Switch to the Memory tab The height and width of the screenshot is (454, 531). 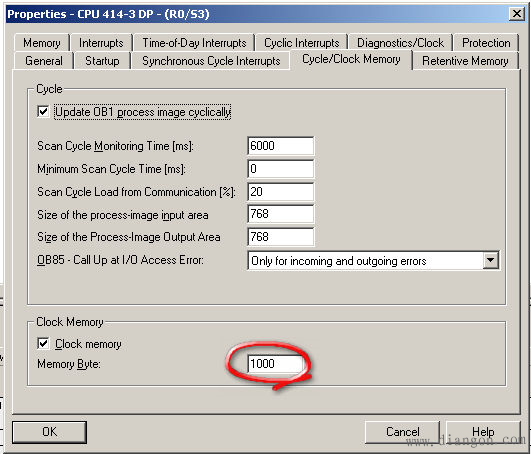click(x=42, y=43)
